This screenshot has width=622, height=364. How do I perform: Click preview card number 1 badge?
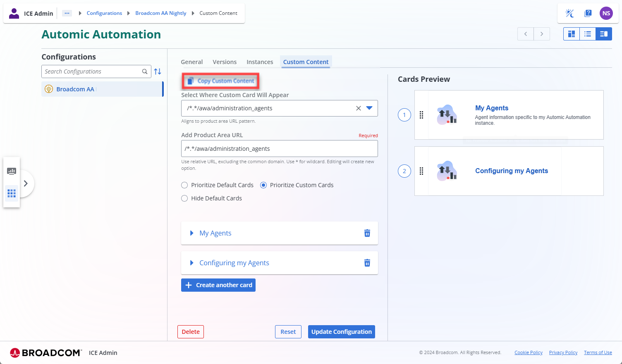[x=404, y=115]
